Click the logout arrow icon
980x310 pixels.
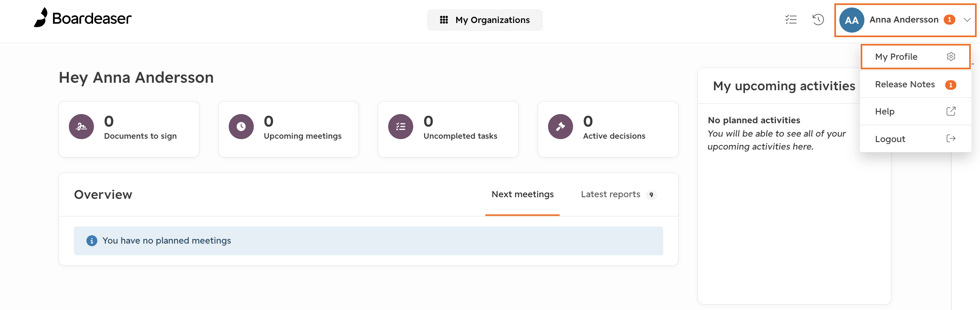(x=951, y=138)
